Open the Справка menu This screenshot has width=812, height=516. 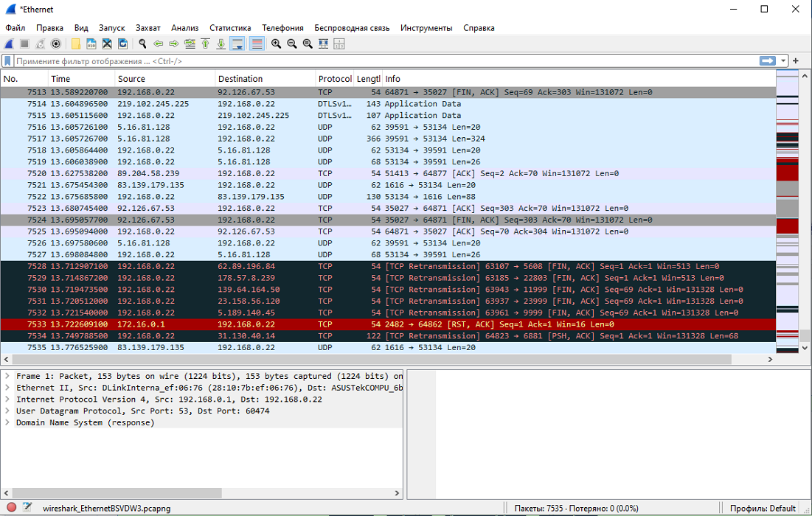pos(479,28)
